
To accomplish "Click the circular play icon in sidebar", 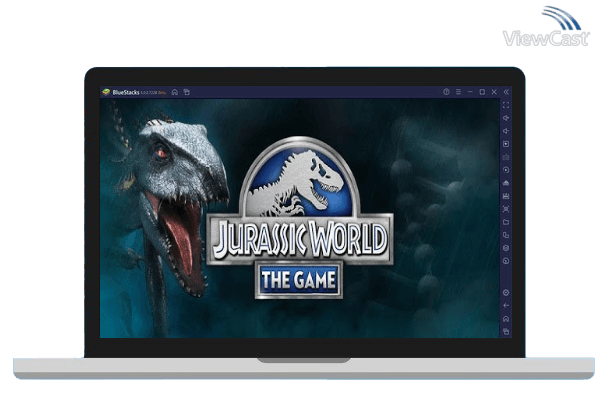I will 506,170.
